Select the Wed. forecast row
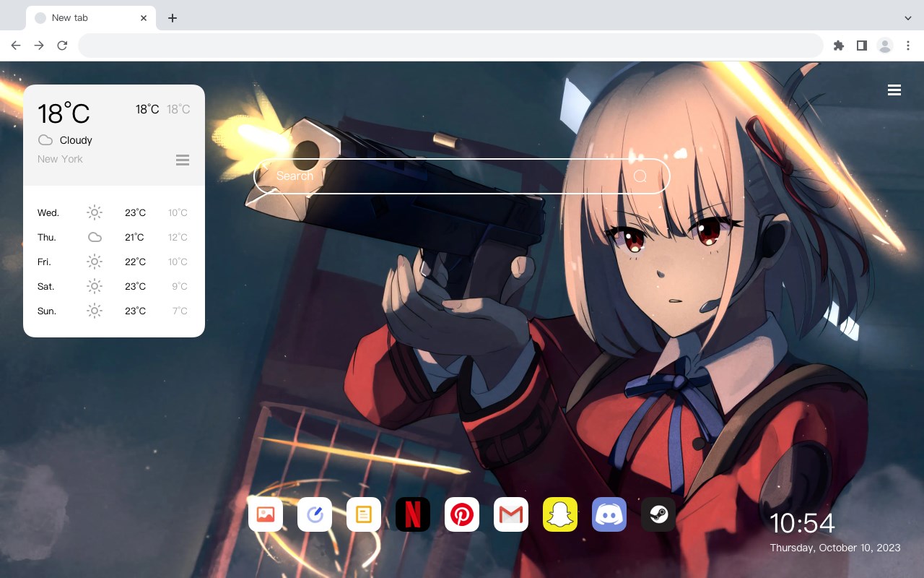This screenshot has height=578, width=924. 114,212
